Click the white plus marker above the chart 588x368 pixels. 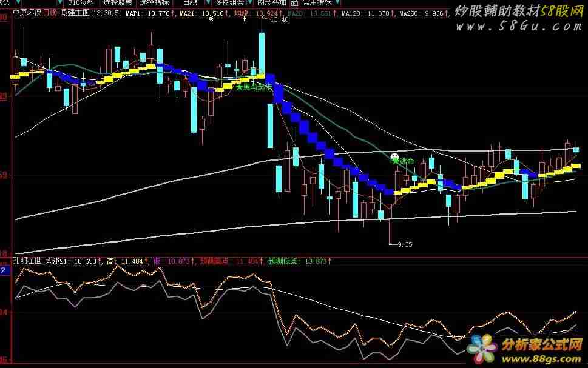[x=245, y=18]
